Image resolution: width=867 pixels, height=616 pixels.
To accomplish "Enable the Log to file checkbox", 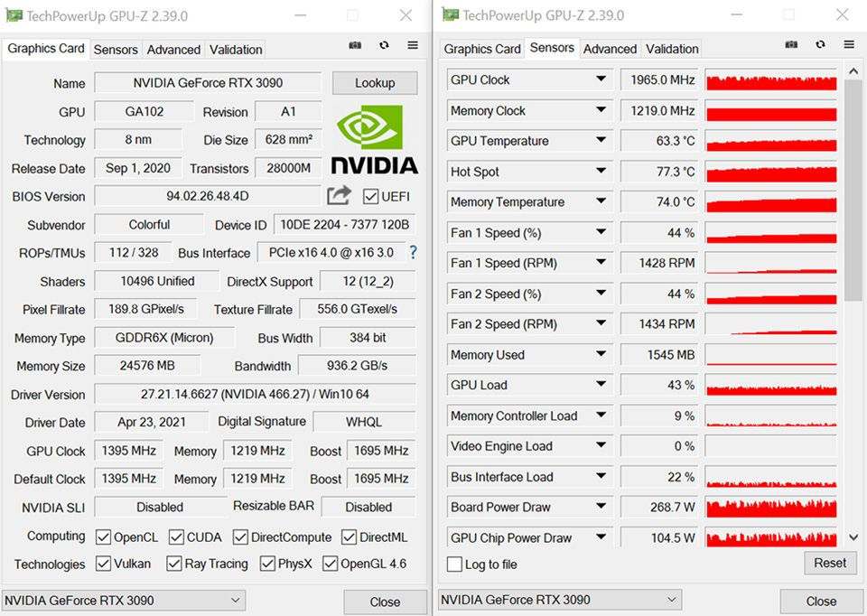I will [455, 565].
